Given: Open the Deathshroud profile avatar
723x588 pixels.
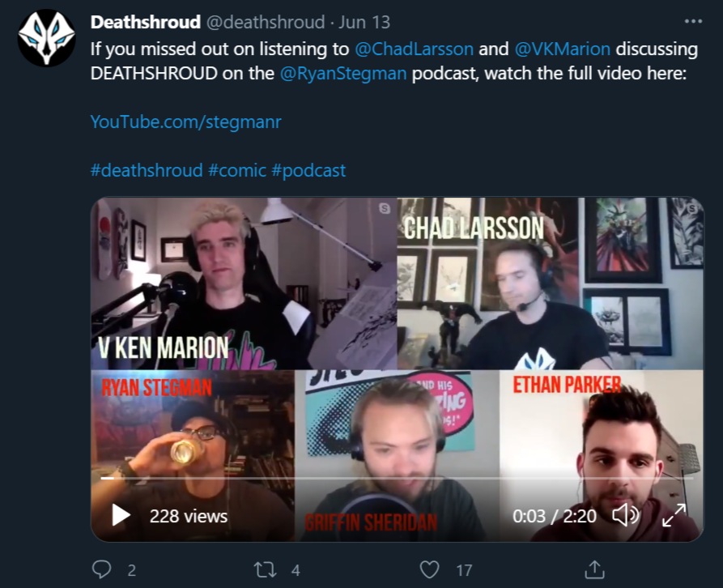Looking at the screenshot, I should 47,37.
